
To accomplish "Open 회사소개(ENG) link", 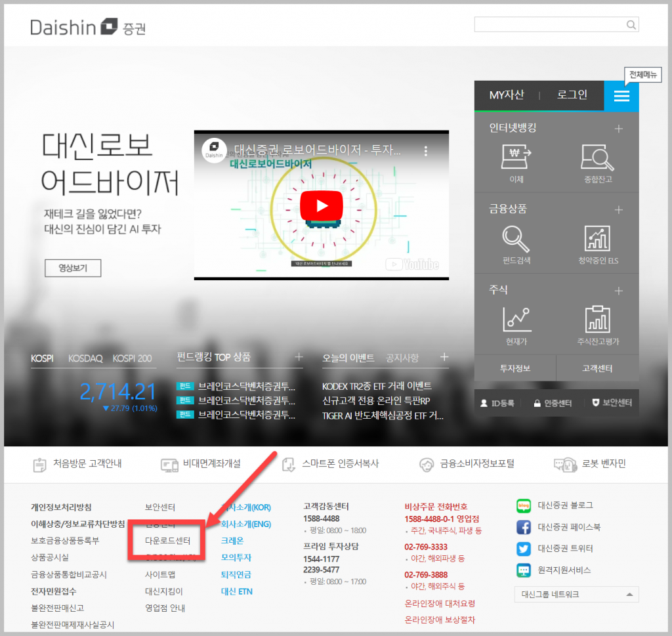I will coord(246,524).
